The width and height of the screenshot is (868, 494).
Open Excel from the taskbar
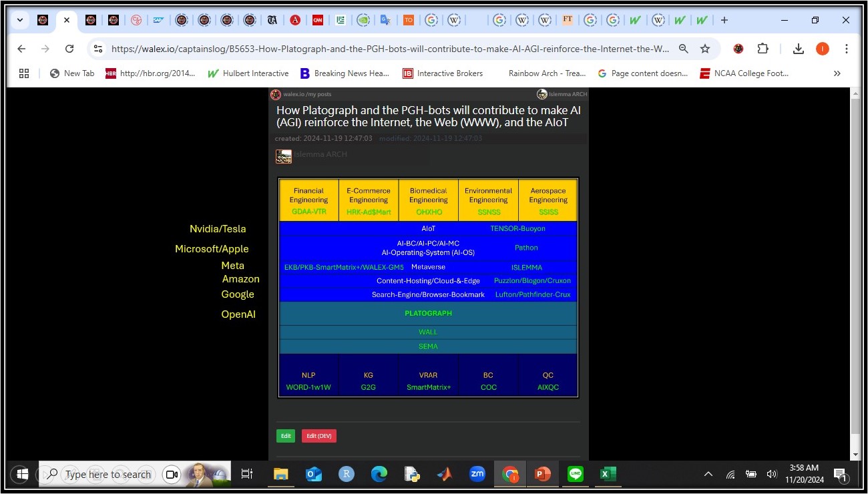[x=607, y=474]
